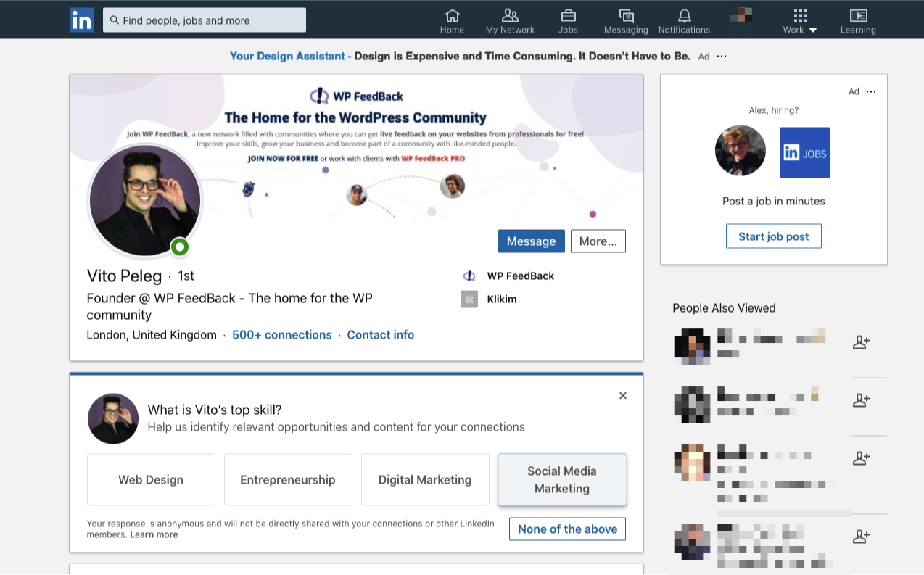Click the search field
Image resolution: width=924 pixels, height=575 pixels.
tap(205, 20)
